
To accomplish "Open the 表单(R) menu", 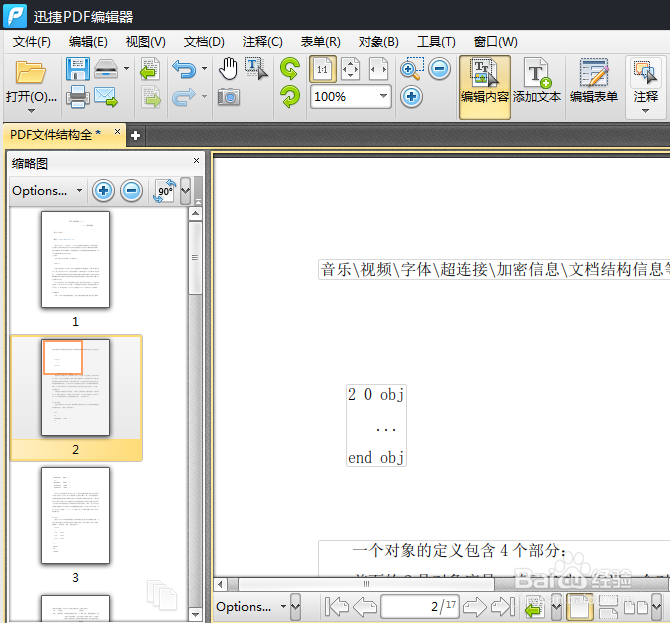I will (x=320, y=42).
